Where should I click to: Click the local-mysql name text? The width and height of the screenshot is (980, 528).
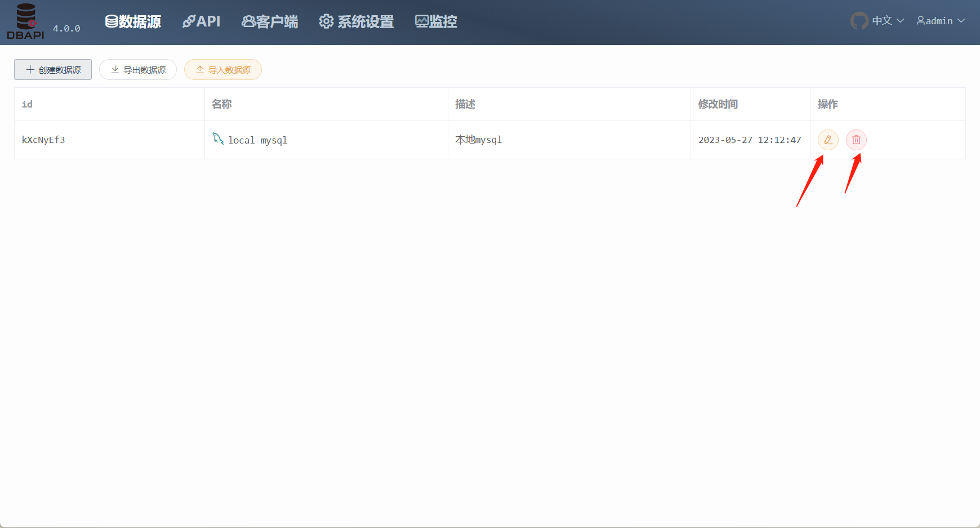[257, 140]
